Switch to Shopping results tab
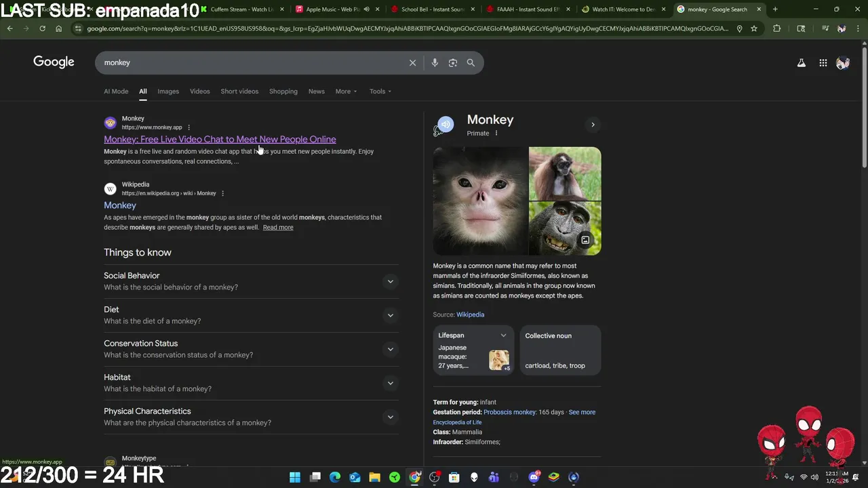The image size is (868, 488). click(283, 91)
